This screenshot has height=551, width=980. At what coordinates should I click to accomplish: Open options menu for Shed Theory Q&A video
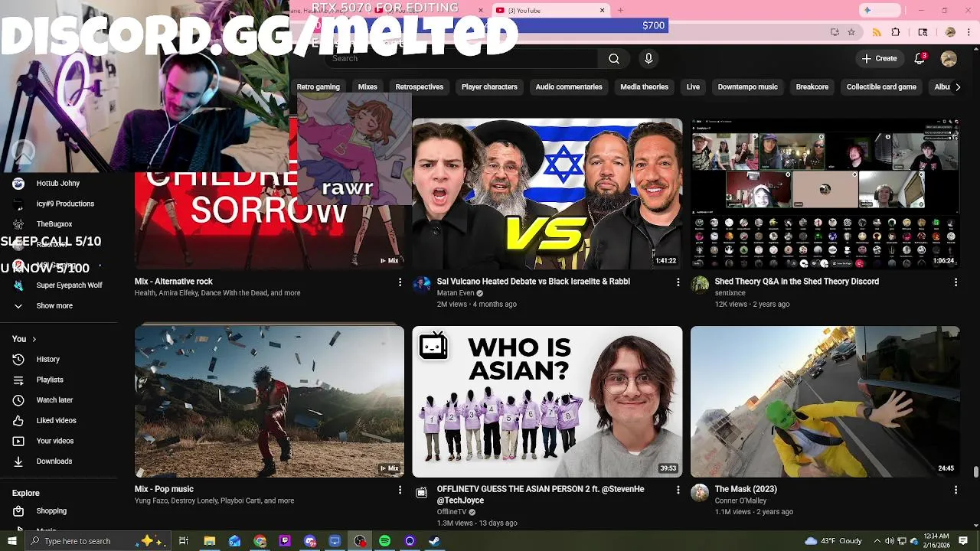click(x=955, y=282)
